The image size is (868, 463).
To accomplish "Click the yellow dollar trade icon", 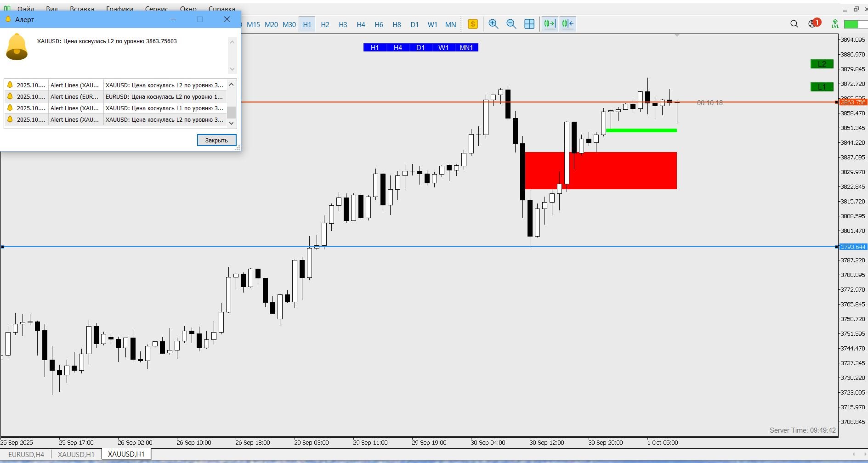I will coord(473,24).
